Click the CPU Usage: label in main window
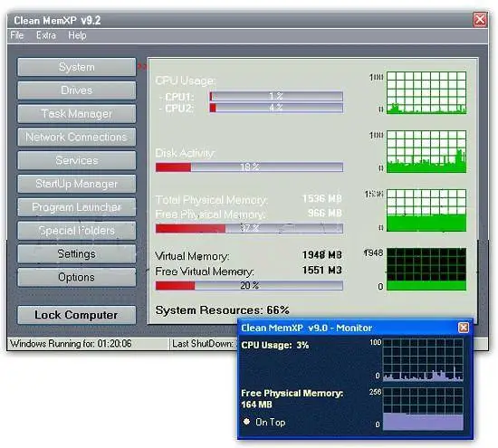This screenshot has width=498, height=448. (185, 81)
